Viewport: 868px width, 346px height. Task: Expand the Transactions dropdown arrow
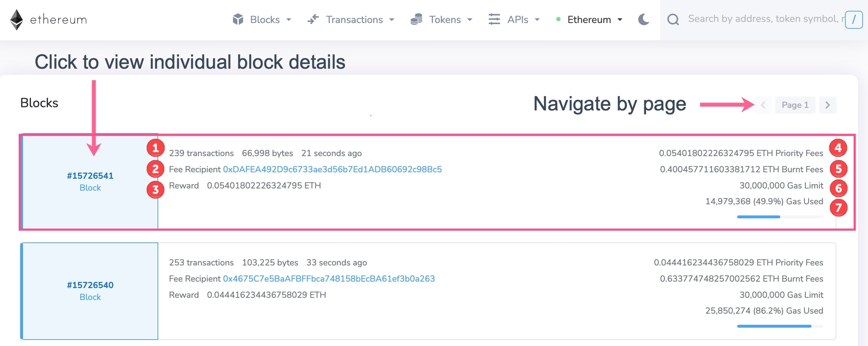click(392, 20)
